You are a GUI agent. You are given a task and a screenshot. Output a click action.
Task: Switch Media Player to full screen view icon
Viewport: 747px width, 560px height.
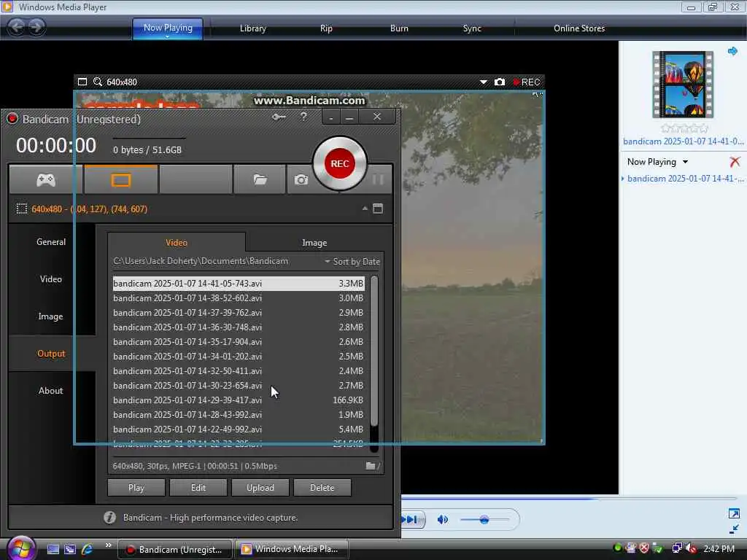[734, 513]
